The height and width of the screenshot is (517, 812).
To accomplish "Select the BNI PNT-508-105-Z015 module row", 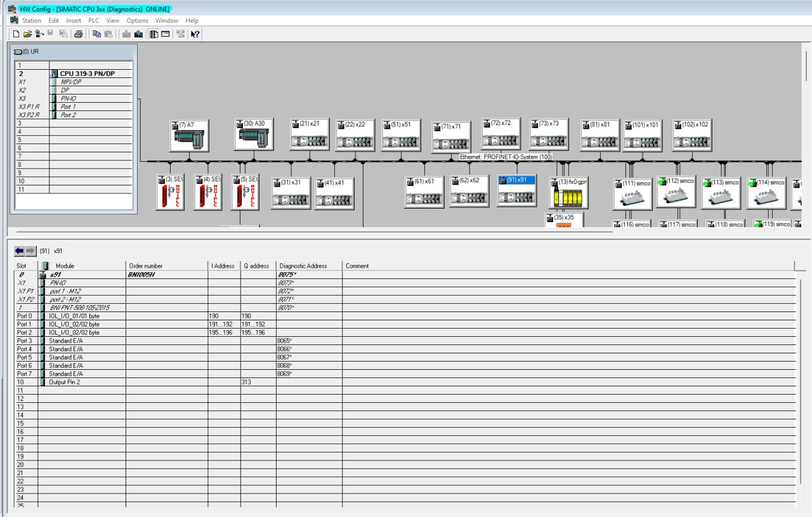I will [405, 308].
